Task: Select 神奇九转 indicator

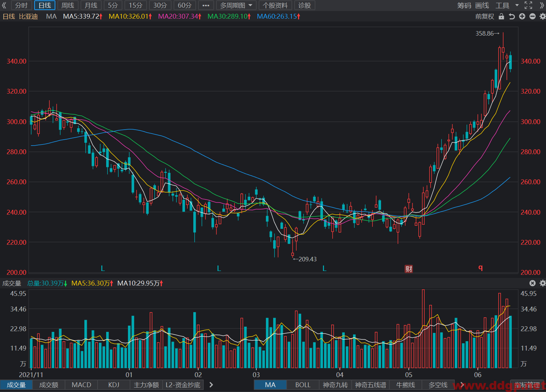Action: click(x=335, y=385)
